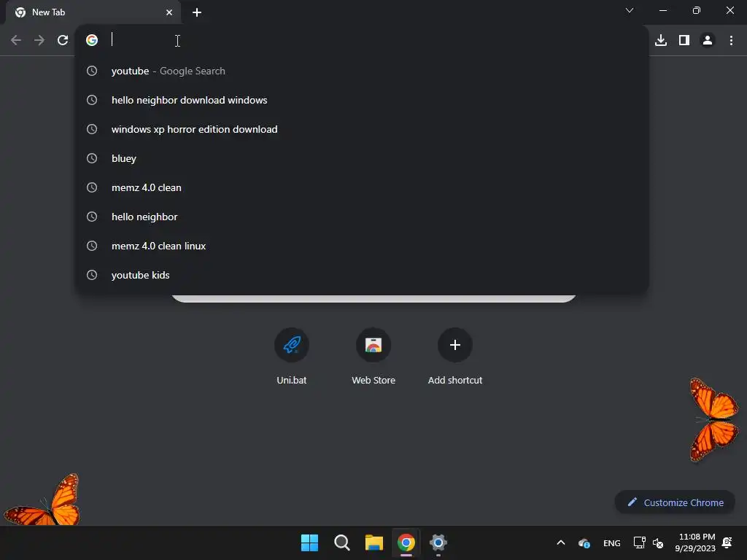The width and height of the screenshot is (747, 560).
Task: Click the muted volume tray icon
Action: pos(658,542)
